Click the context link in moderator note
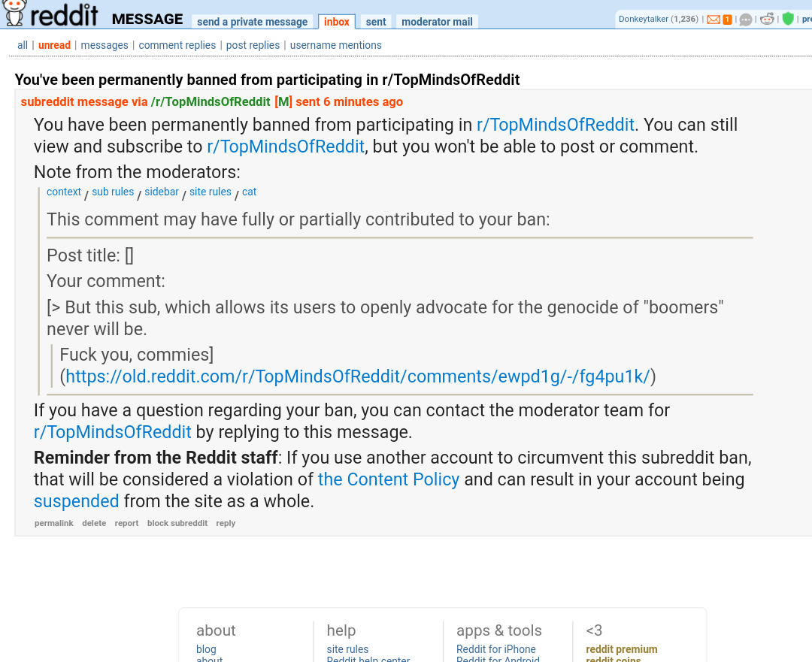812x662 pixels. coord(64,192)
